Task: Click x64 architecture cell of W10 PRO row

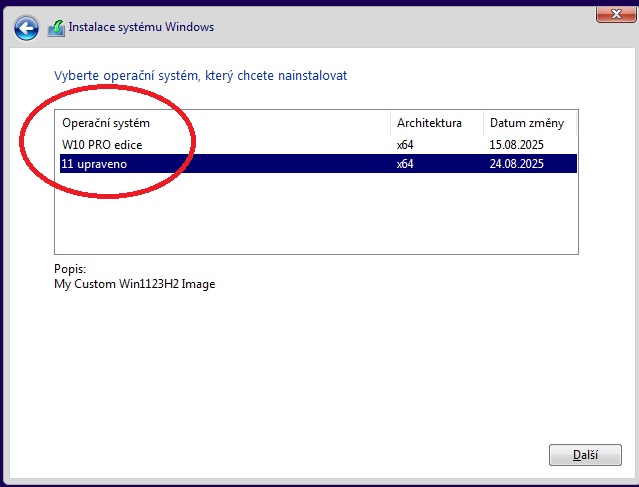Action: [x=405, y=145]
